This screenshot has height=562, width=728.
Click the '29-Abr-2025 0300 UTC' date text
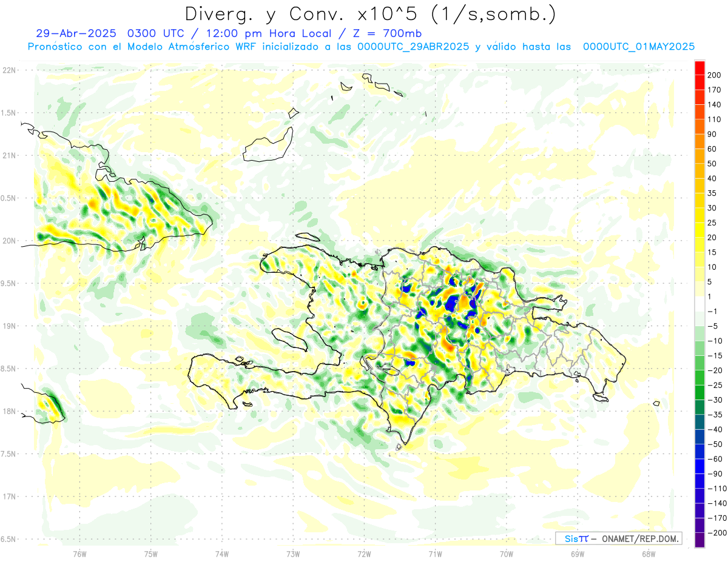point(110,33)
